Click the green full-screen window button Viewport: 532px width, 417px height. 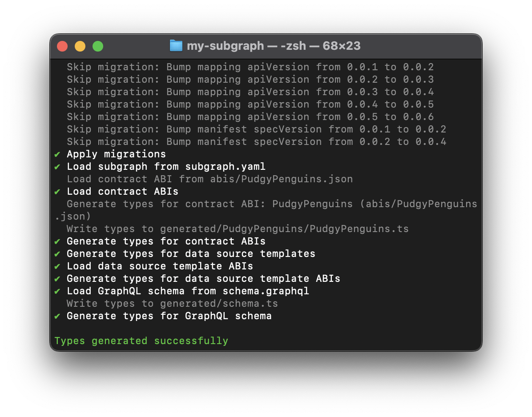98,46
